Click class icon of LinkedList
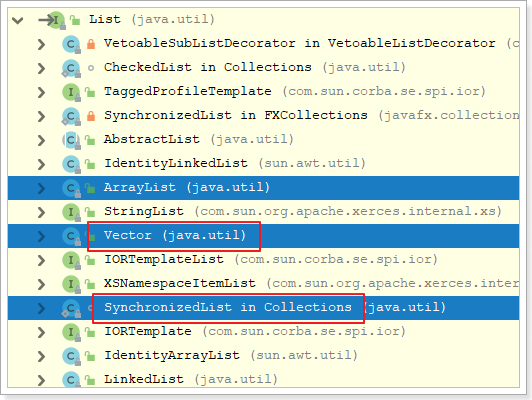532x400 pixels. tap(71, 380)
